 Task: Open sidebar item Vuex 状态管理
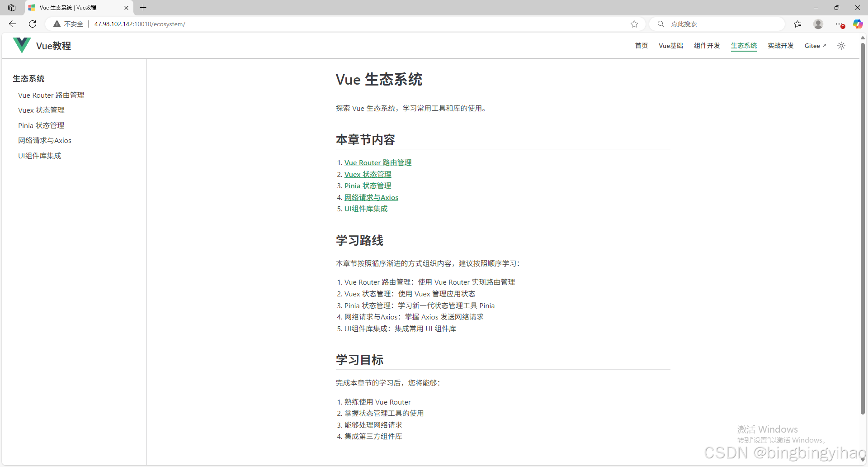pos(41,110)
